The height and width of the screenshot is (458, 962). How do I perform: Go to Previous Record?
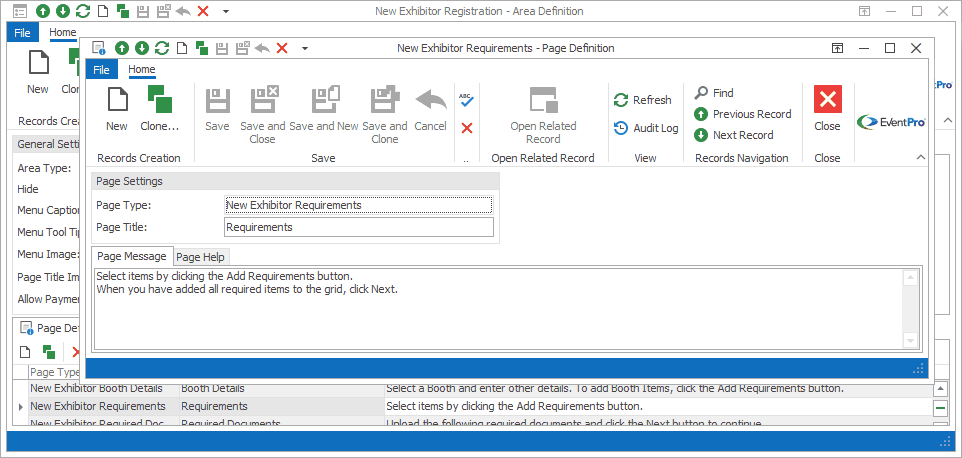click(x=743, y=114)
